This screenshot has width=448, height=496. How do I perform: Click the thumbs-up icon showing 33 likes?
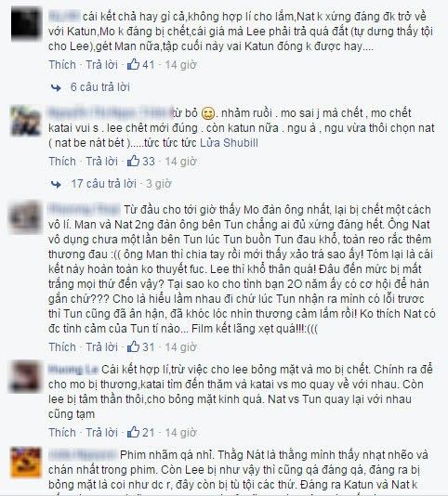click(x=133, y=161)
